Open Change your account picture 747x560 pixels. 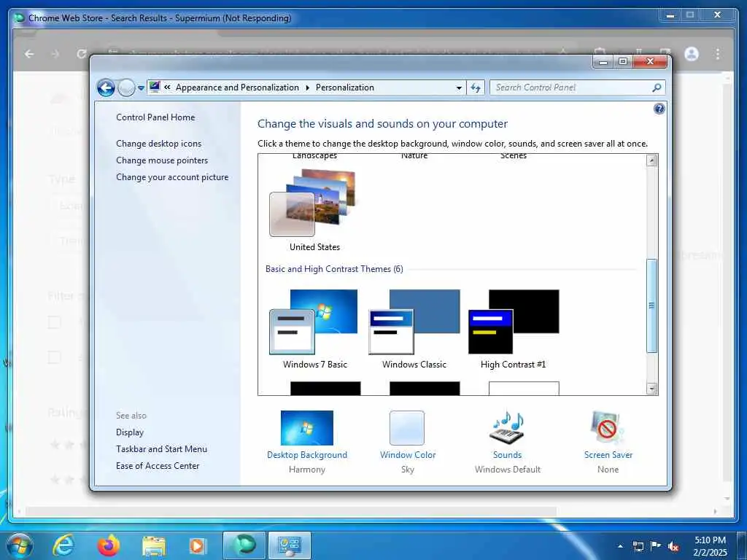click(172, 176)
